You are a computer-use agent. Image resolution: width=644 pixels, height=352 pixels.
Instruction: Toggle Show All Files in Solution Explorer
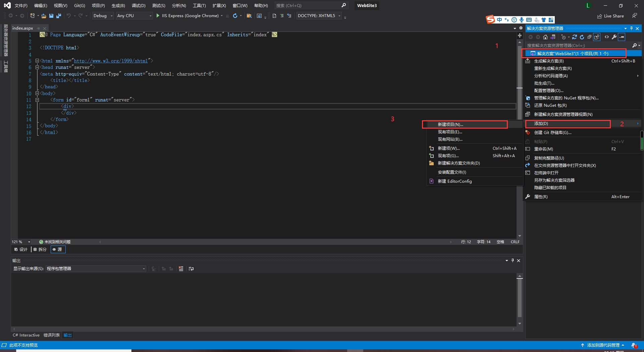pyautogui.click(x=597, y=37)
